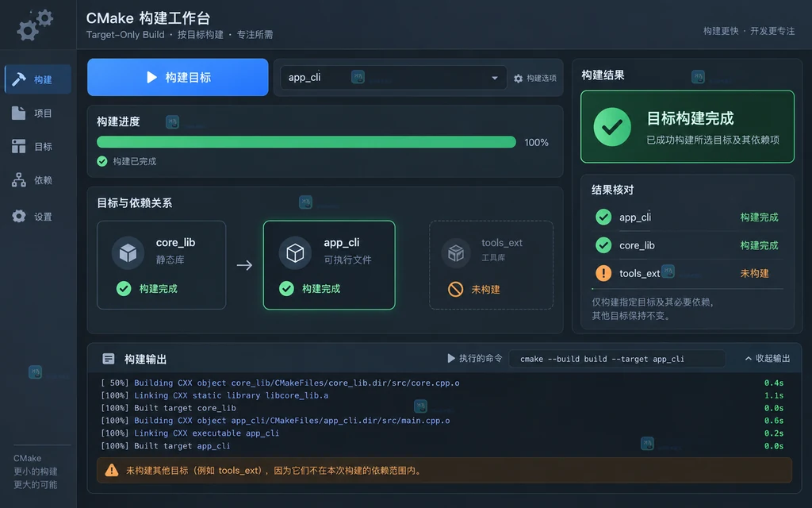Click 构建完成 status of app_cli row
Viewport: 812px width, 508px height.
[759, 217]
